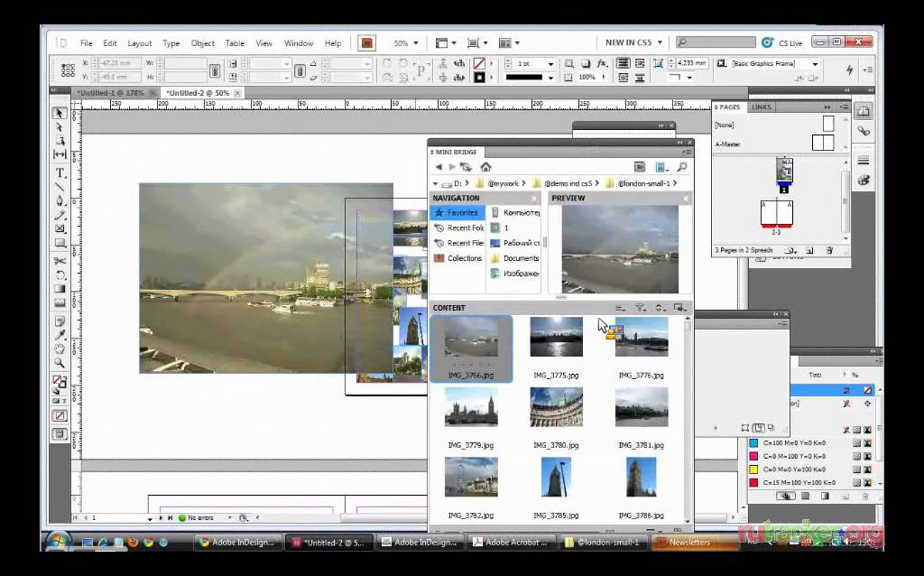The image size is (924, 576).
Task: Switch to the Links panel tab
Action: 762,107
